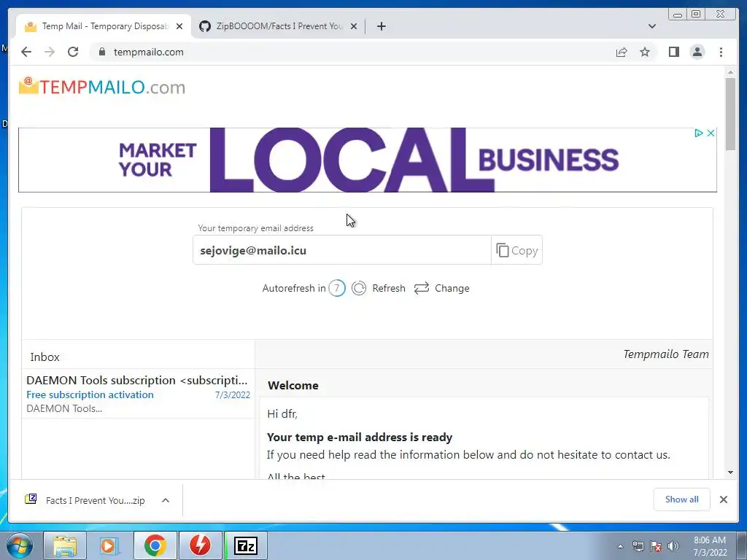Viewport: 747px width, 560px height.
Task: Click the TEMPMAILO.com logo
Action: (x=102, y=87)
